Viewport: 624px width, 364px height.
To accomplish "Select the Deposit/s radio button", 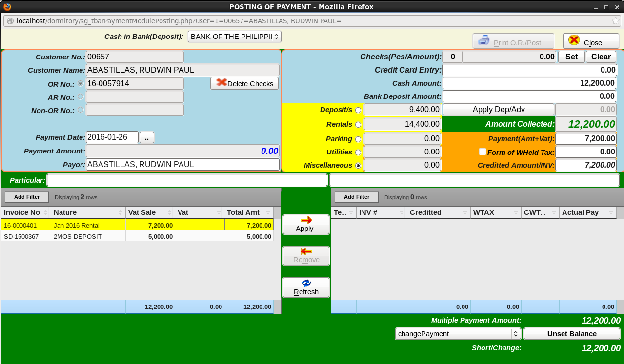I will 358,110.
